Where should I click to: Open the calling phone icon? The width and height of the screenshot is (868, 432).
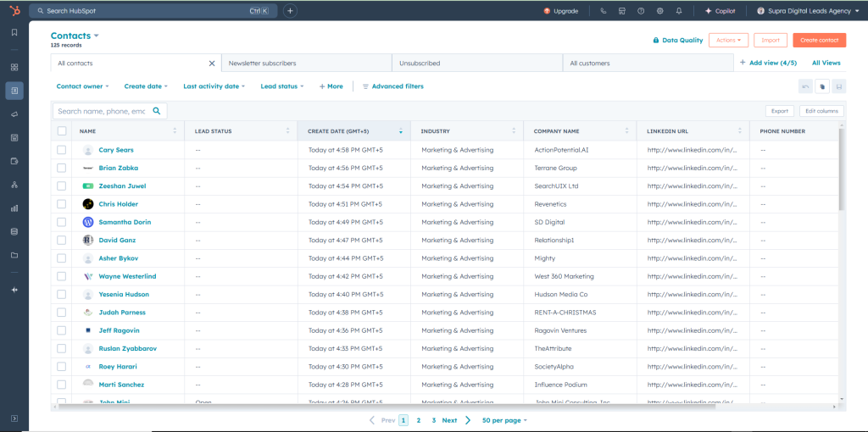[603, 11]
